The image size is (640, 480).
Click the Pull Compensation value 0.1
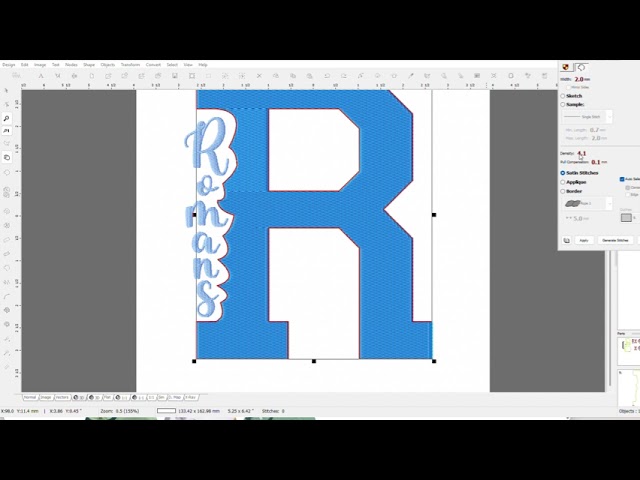tap(596, 162)
